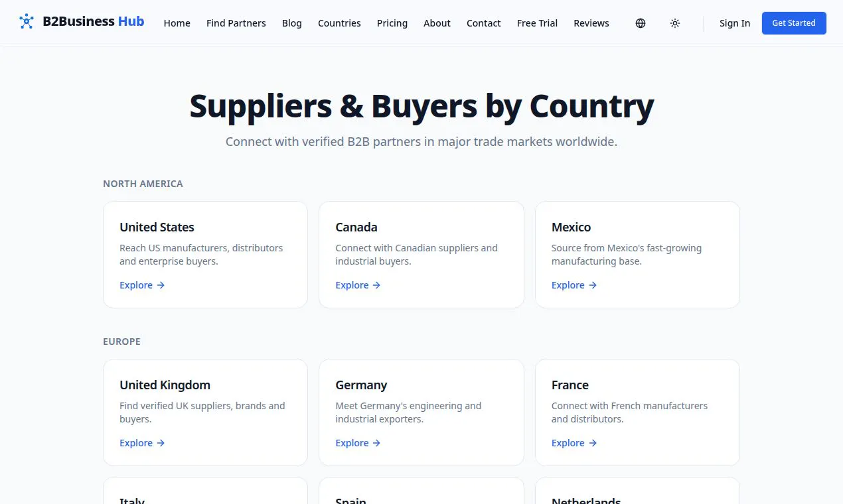Click the NORTH AMERICA section label
Viewport: 843px width, 504px height.
[143, 184]
